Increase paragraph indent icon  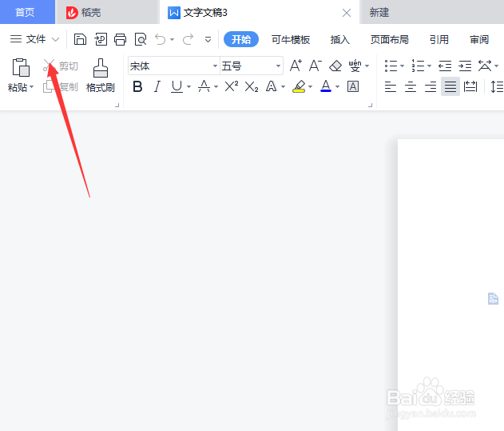pyautogui.click(x=465, y=66)
